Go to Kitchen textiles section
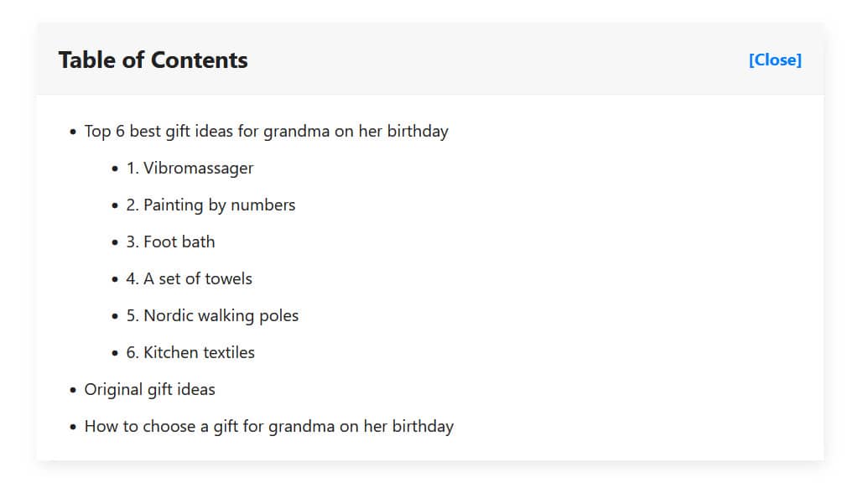868x483 pixels. pos(190,352)
